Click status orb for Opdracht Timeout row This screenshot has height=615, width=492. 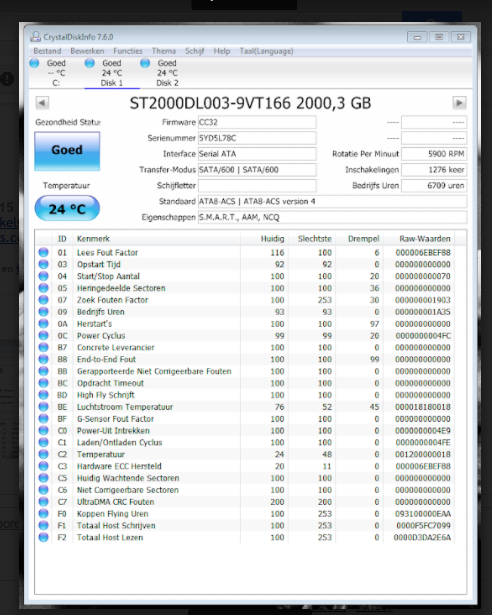pyautogui.click(x=44, y=383)
